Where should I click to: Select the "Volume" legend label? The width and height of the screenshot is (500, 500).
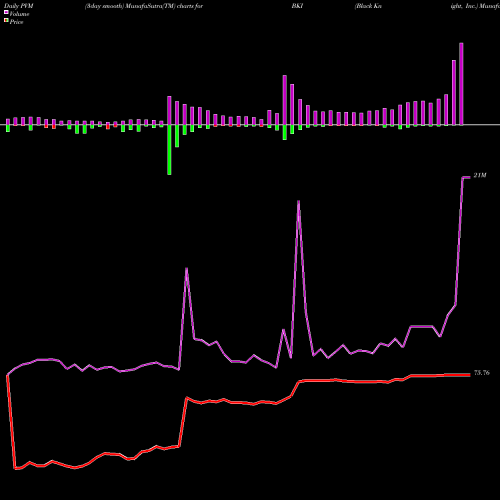19,14
